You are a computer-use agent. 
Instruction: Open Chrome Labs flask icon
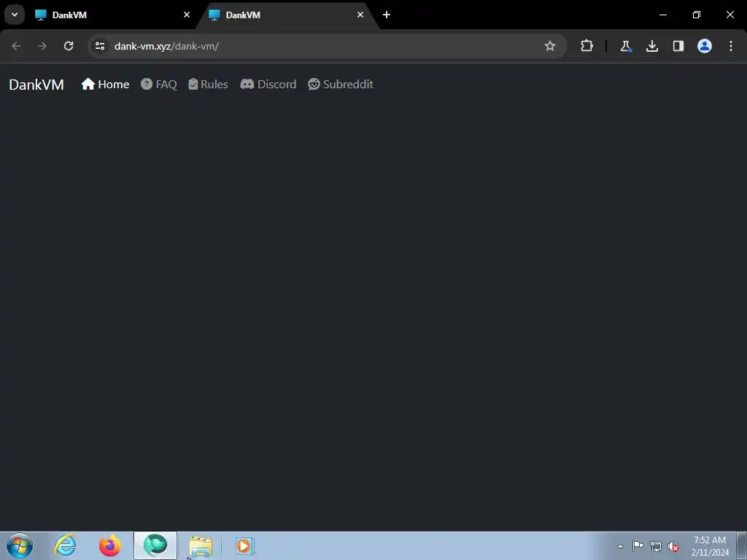click(x=625, y=46)
